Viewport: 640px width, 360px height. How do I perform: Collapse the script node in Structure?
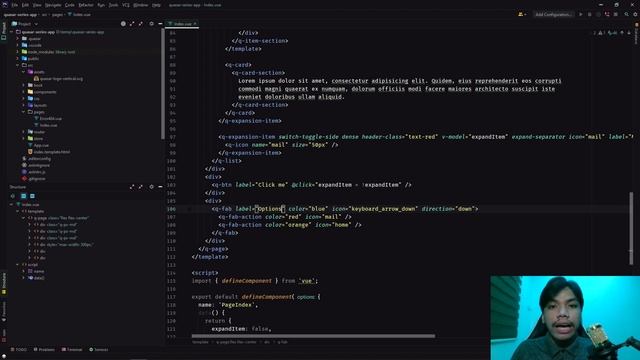click(18, 264)
